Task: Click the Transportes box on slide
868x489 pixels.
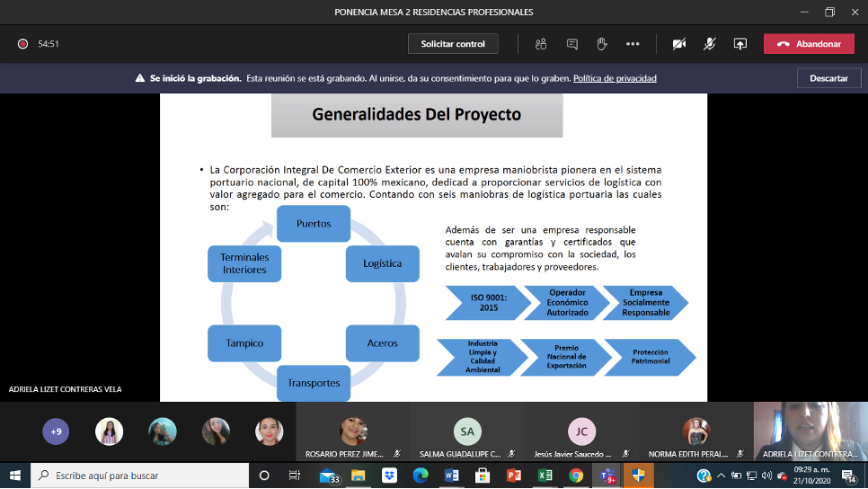Action: [x=314, y=383]
